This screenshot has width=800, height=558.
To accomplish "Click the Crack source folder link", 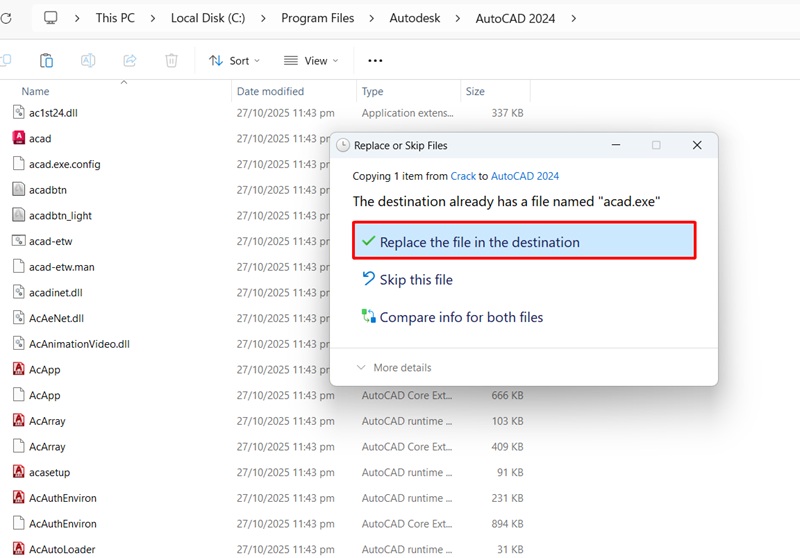I will tap(463, 176).
